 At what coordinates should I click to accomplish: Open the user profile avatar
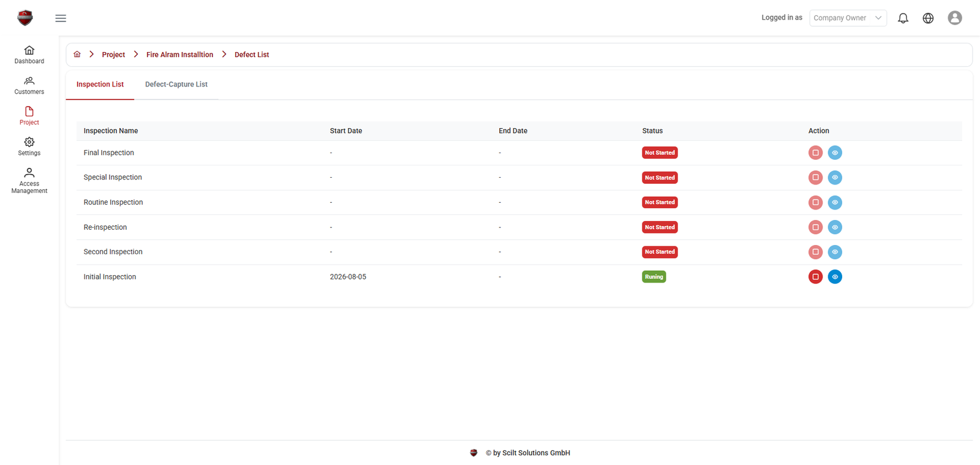click(x=954, y=18)
